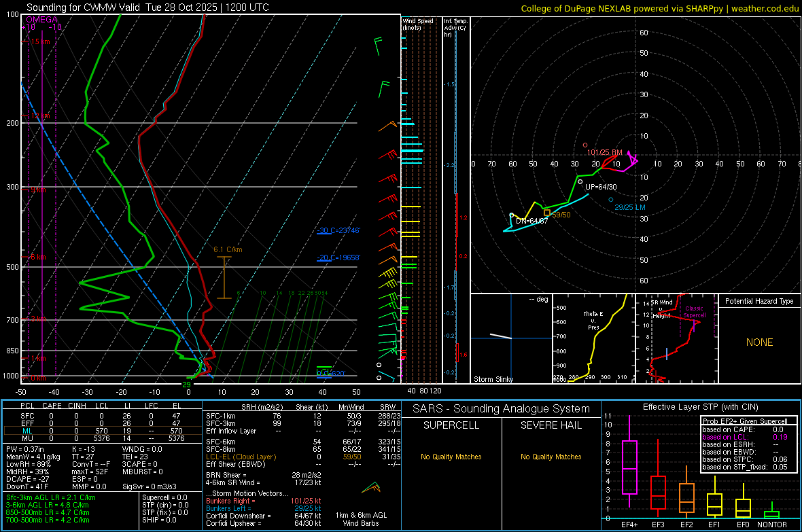
Task: Click the NONE hazard type value
Action: [x=760, y=342]
